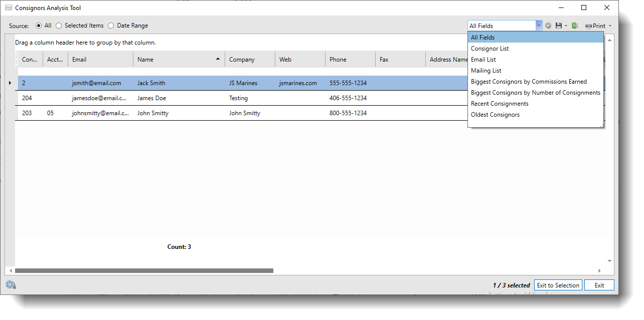
Task: Click the Print button label
Action: pos(599,26)
